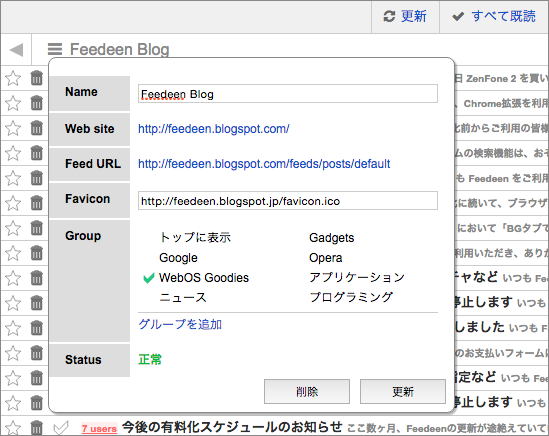
Task: Star the first article in the list
Action: pos(13,78)
